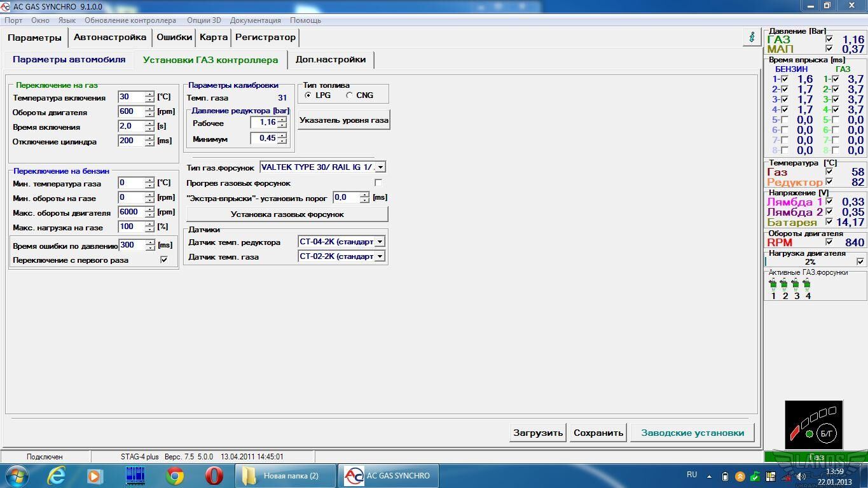Click active gas injector 3 icon
The height and width of the screenshot is (488, 868).
click(x=796, y=284)
